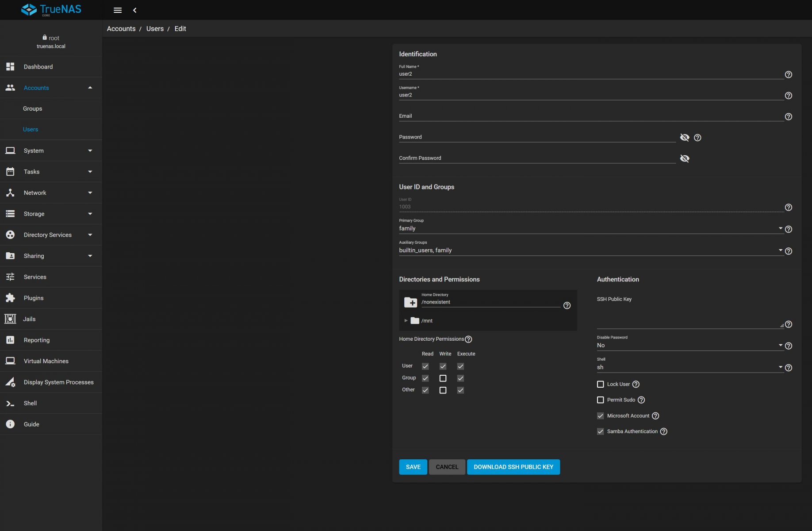Open help for Lock User
The width and height of the screenshot is (812, 531).
[636, 385]
